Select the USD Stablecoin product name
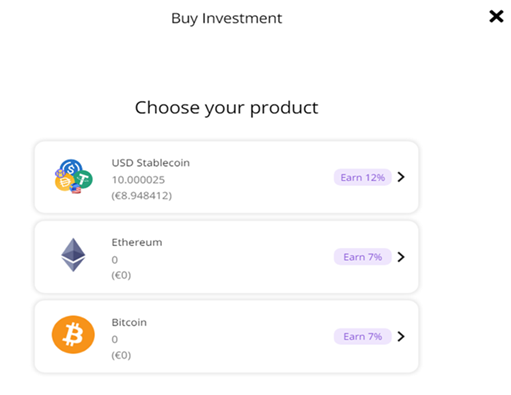This screenshot has width=511, height=395. [x=151, y=163]
